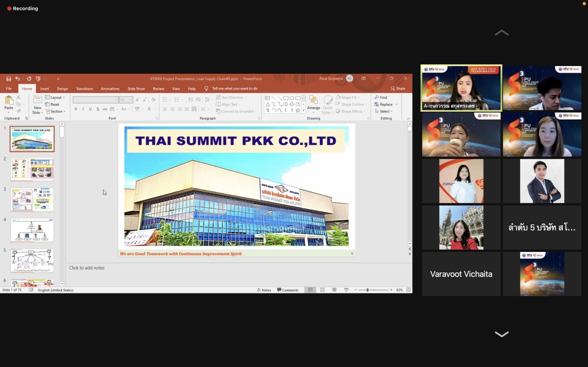Image resolution: width=588 pixels, height=367 pixels.
Task: Click Decrease List Level icon
Action: tap(190, 100)
